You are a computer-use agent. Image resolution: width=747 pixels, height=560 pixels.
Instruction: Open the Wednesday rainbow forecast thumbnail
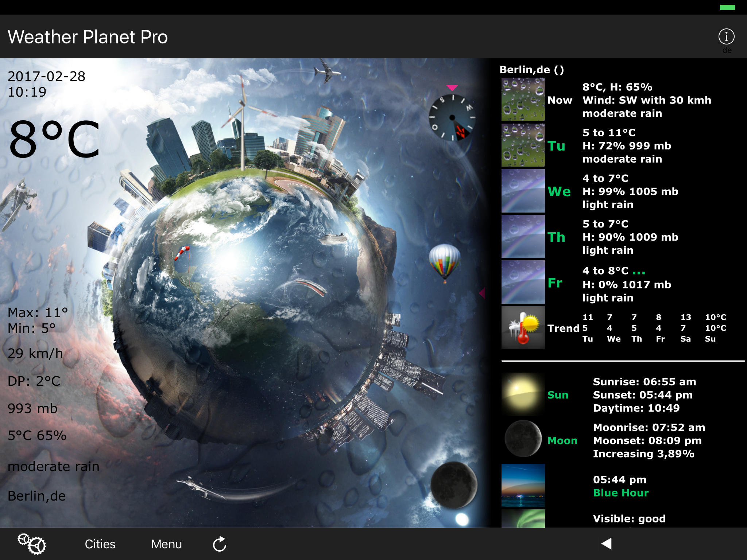[x=523, y=191]
